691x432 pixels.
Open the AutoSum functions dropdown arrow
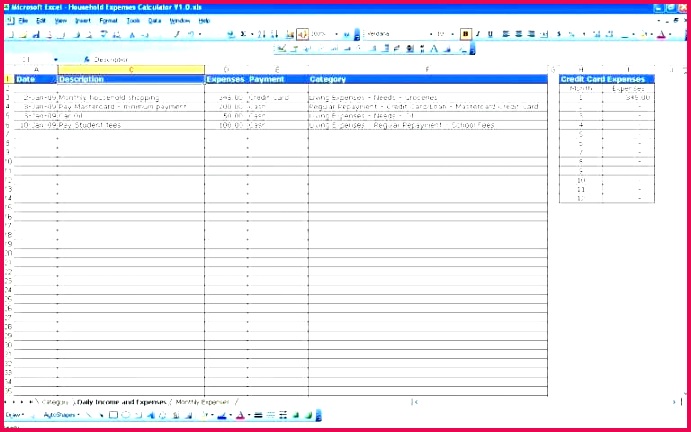[x=252, y=34]
